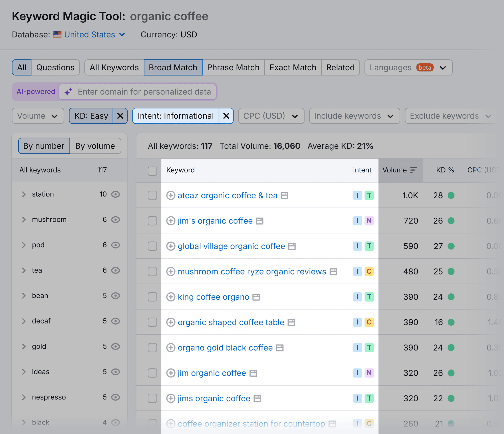504x434 pixels.
Task: Open the Include keywords dropdown
Action: [x=354, y=116]
